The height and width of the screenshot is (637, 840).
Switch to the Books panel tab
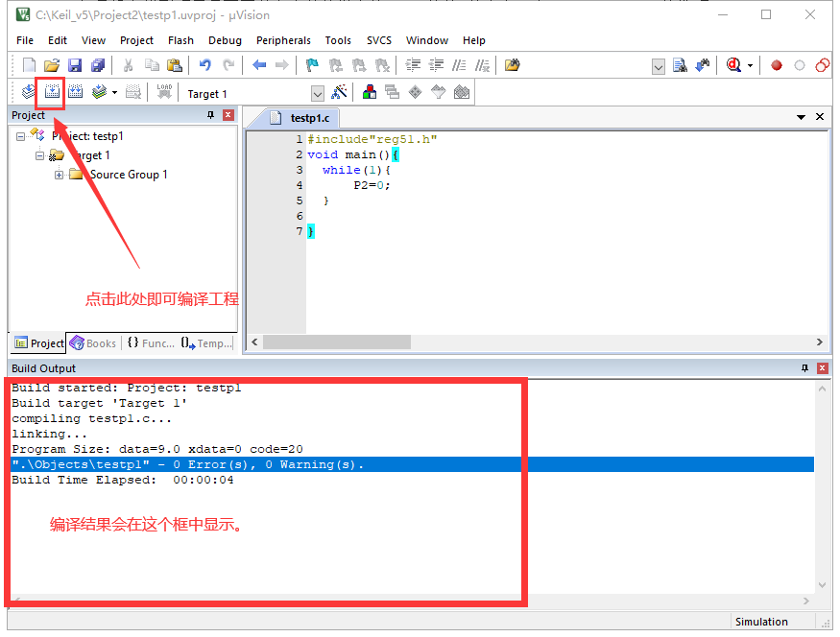coord(93,343)
